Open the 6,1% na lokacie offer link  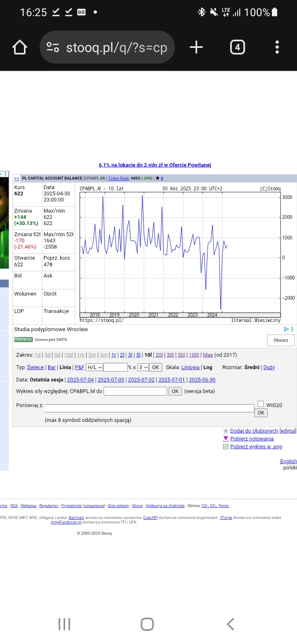(x=155, y=165)
